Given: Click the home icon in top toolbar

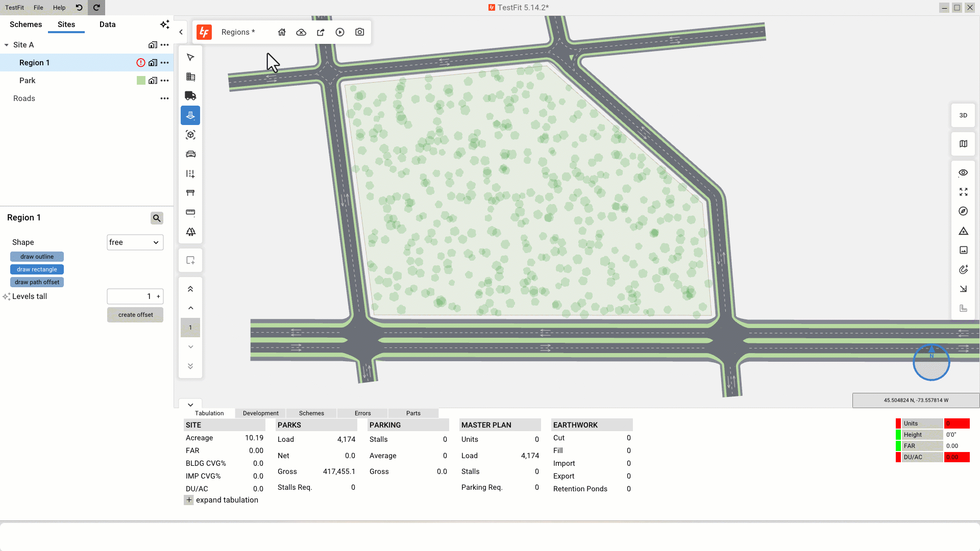Looking at the screenshot, I should pos(282,32).
